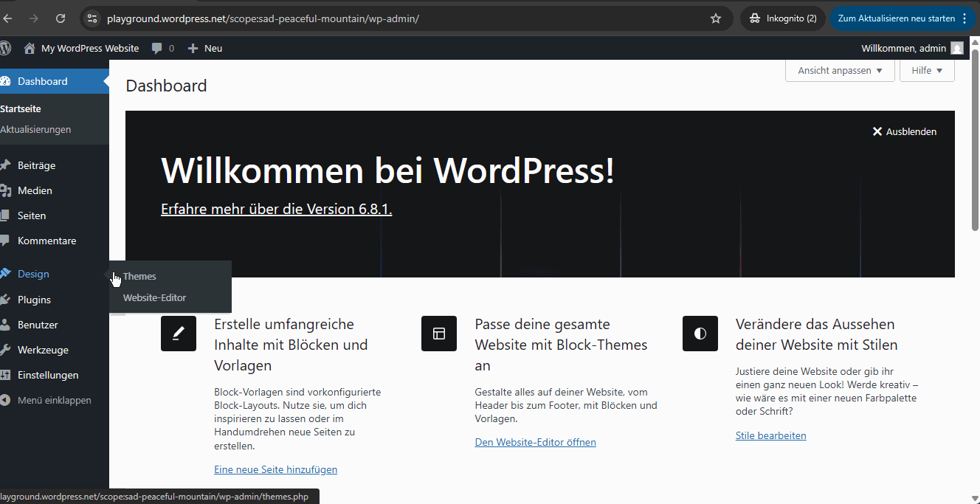Open the Einstellungen menu
The height and width of the screenshot is (504, 980).
(55, 375)
